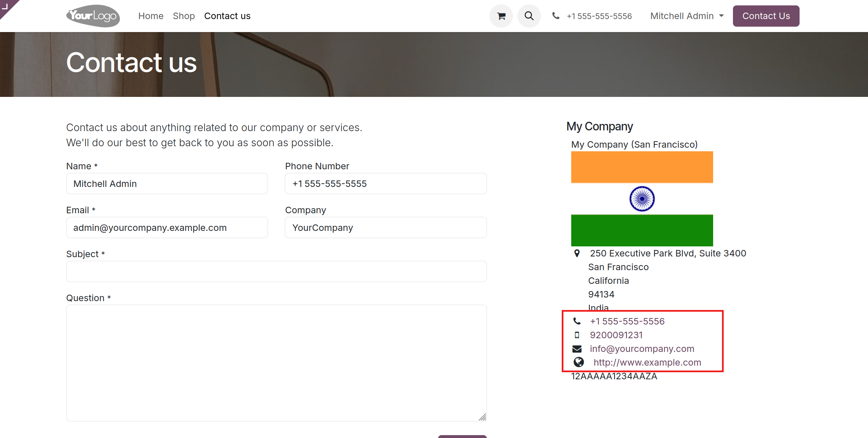Click the YourLogo site logo

[93, 16]
